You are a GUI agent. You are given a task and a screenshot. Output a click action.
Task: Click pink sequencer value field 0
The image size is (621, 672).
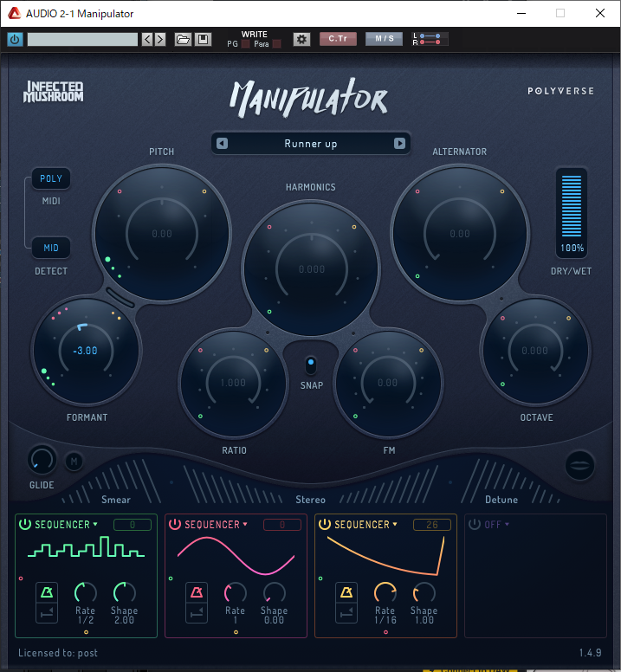pyautogui.click(x=282, y=525)
